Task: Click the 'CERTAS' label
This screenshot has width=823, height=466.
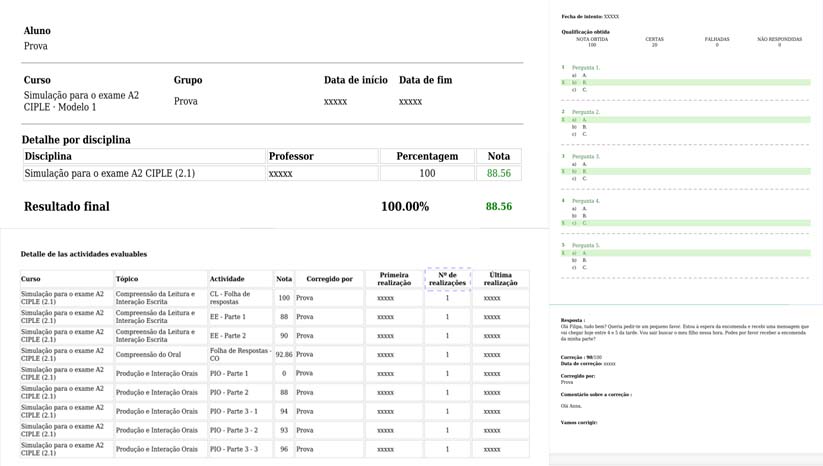Action: click(x=655, y=39)
